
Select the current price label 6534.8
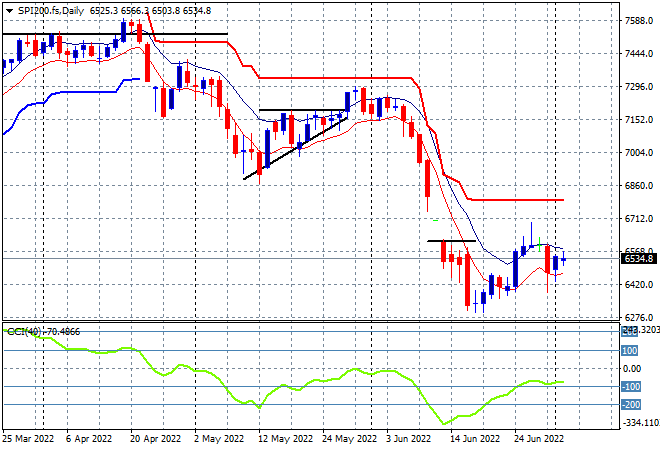636,259
